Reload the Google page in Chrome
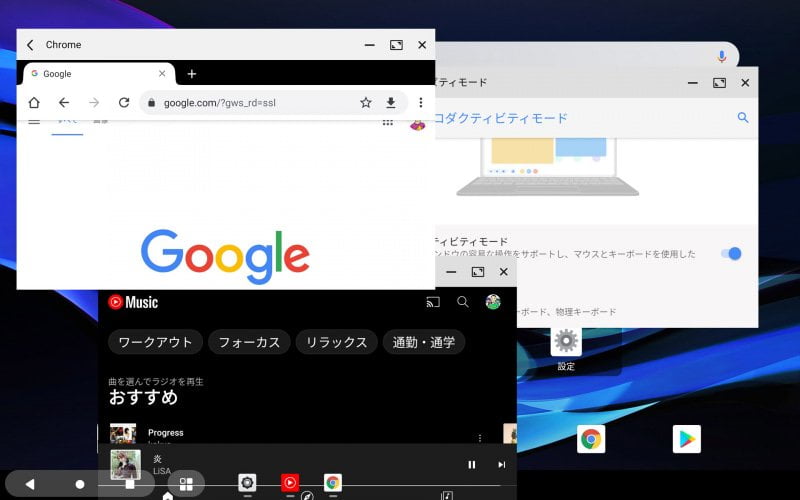 tap(124, 103)
